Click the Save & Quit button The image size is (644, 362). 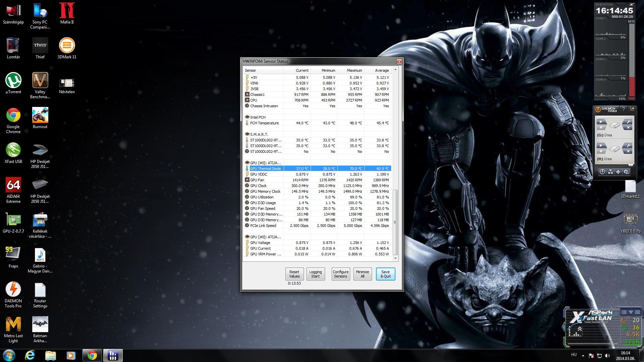pos(385,274)
